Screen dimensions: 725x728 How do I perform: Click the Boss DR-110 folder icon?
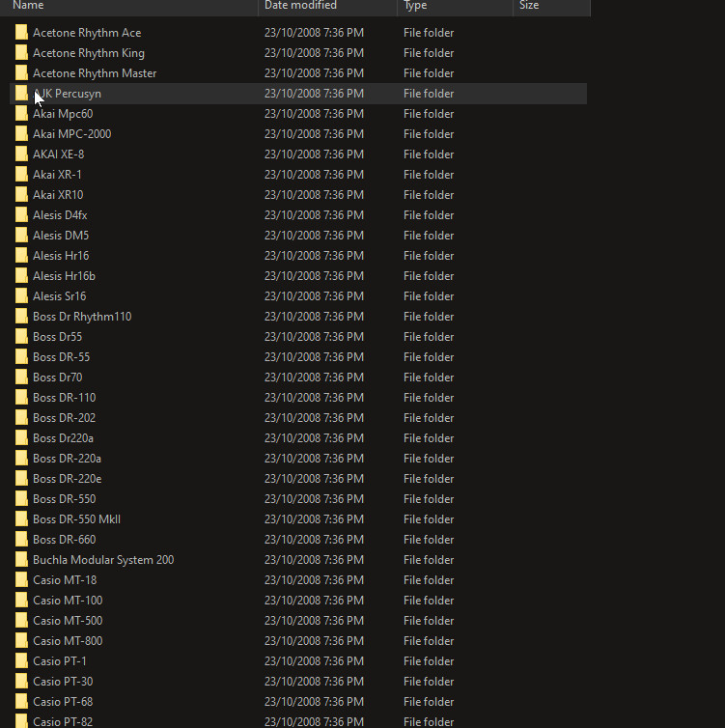(x=21, y=398)
